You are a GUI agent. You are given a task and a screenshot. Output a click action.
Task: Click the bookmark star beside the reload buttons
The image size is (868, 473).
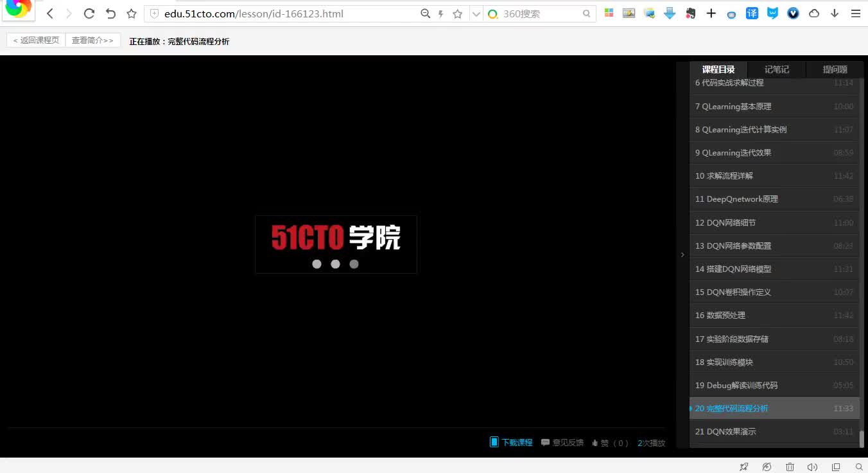tap(132, 13)
